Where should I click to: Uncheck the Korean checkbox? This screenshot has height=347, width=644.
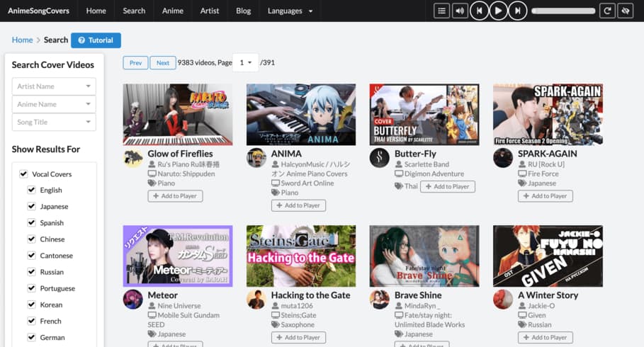(31, 305)
